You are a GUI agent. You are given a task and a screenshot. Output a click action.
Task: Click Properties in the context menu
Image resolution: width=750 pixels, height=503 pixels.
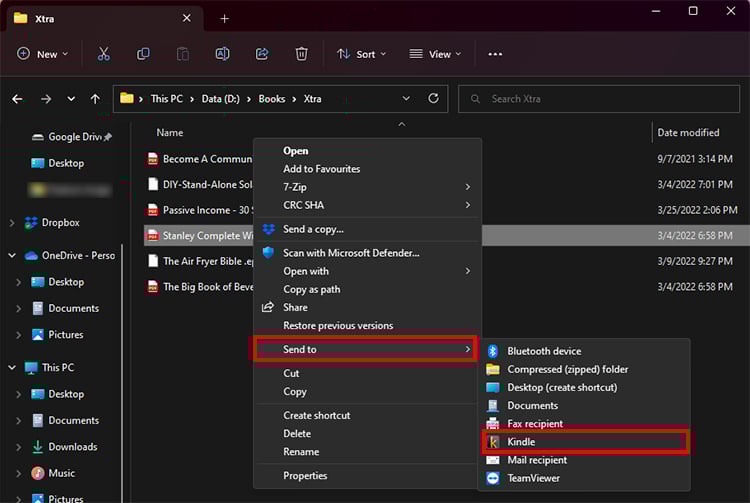(305, 476)
